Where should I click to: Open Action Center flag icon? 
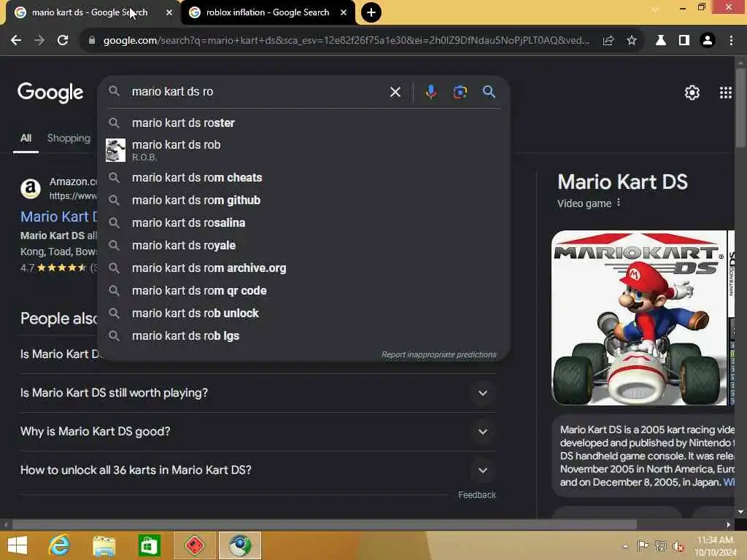pyautogui.click(x=643, y=546)
